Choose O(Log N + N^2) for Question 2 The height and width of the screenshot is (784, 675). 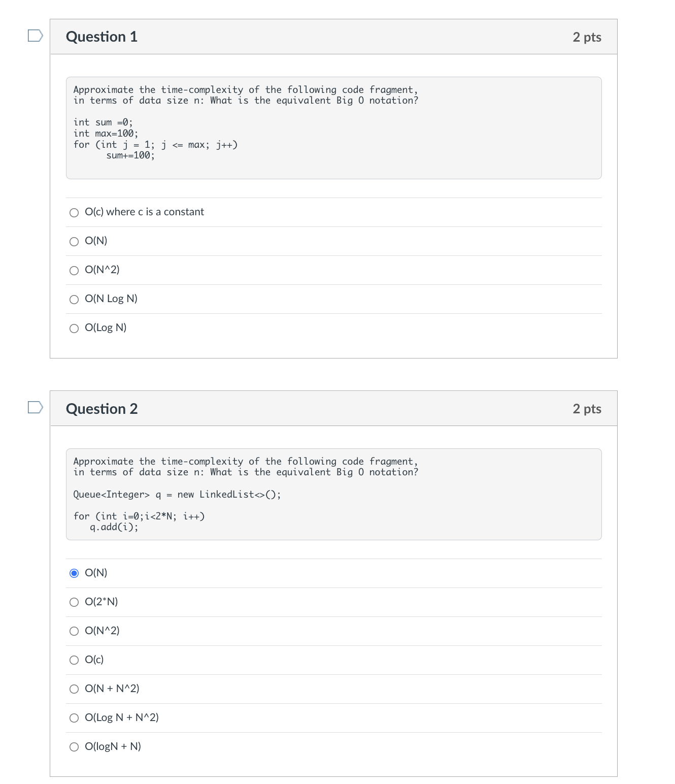[74, 718]
